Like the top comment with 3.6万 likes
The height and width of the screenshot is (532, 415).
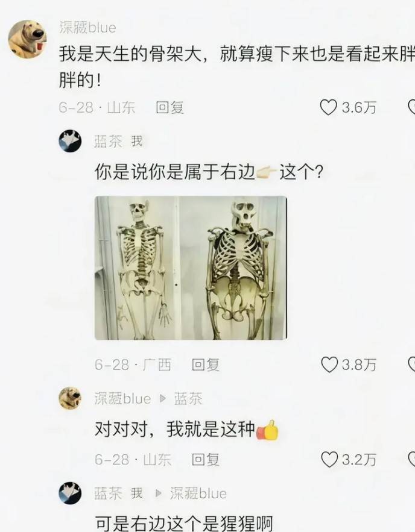328,108
